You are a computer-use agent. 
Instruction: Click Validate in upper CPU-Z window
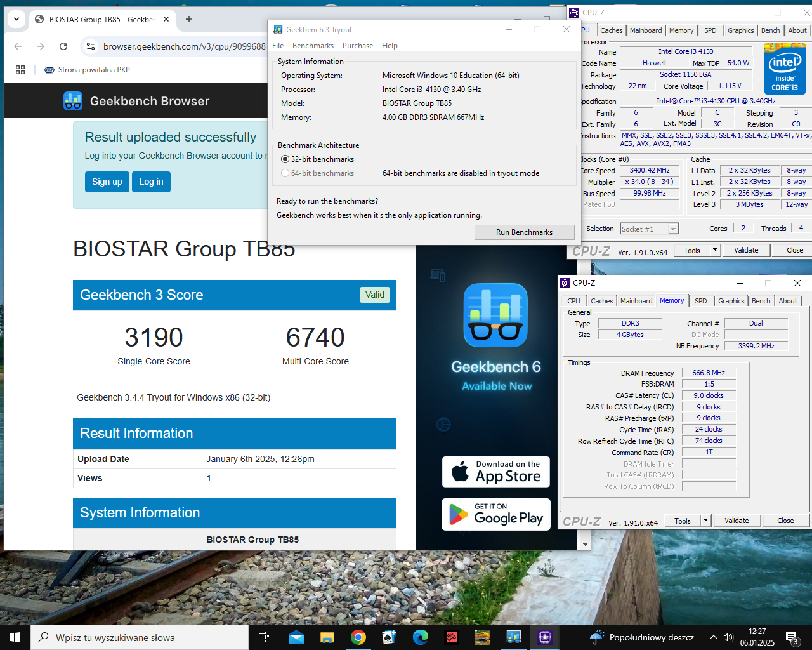click(x=746, y=250)
